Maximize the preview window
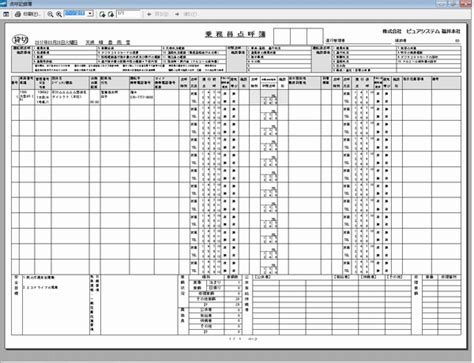474x363 pixels. coord(453,3)
